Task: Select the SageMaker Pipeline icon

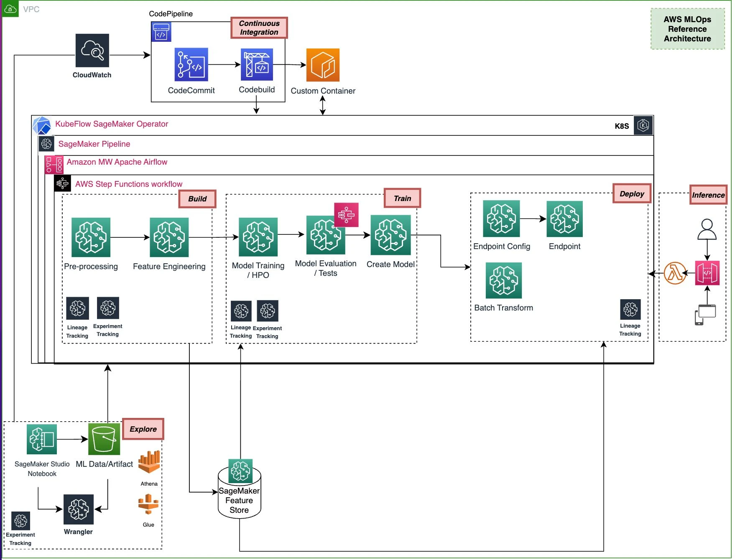Action: [46, 144]
